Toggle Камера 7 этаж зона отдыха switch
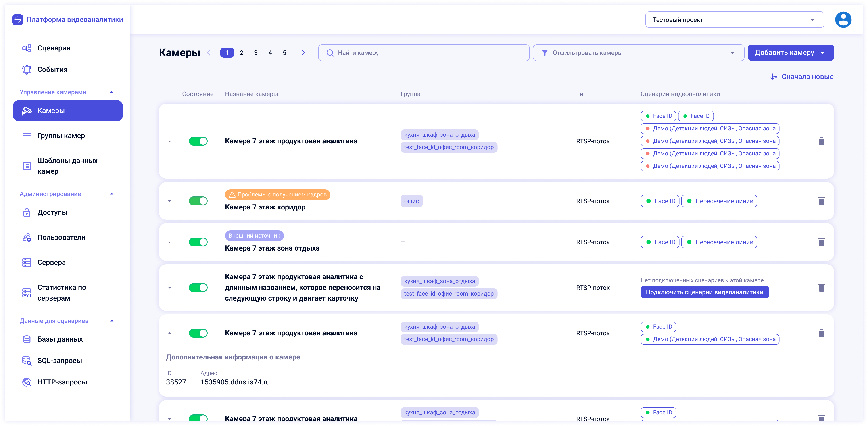Screen dimensions: 868x426 (x=198, y=242)
